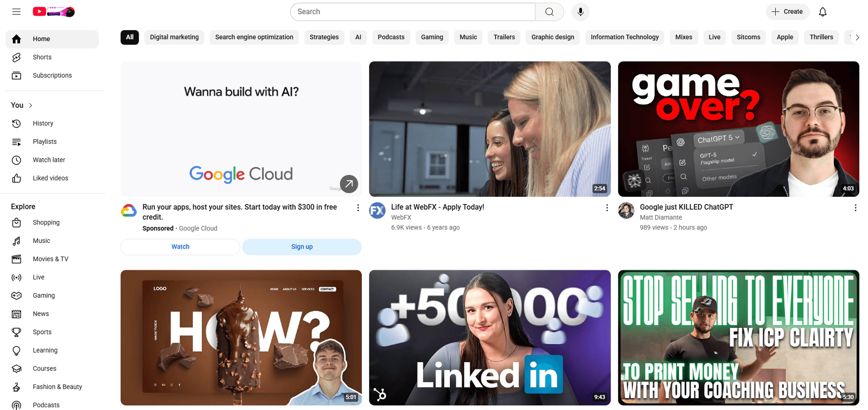This screenshot has width=868, height=410.
Task: Click the search magnifier button
Action: (x=549, y=12)
